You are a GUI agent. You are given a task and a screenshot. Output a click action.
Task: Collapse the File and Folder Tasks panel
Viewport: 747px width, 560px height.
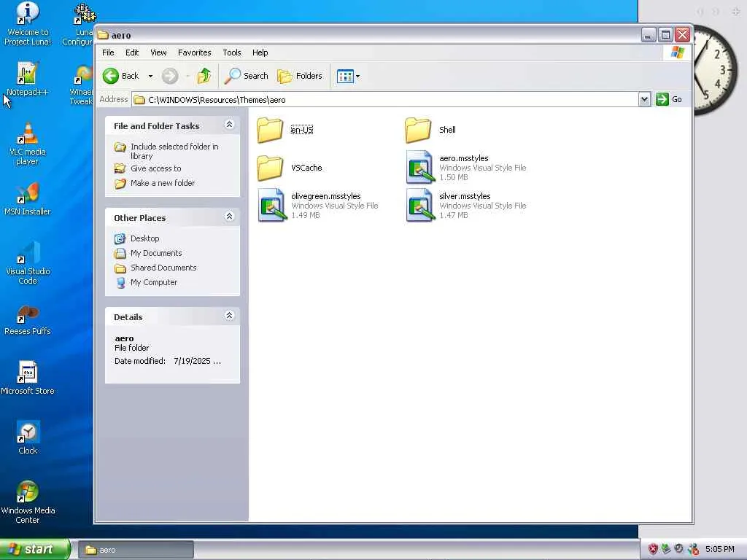229,125
